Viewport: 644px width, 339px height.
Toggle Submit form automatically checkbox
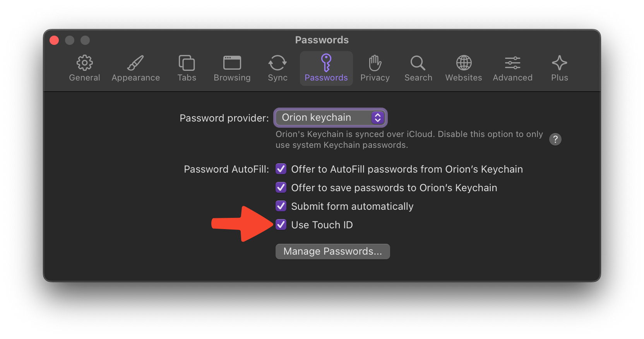tap(281, 206)
